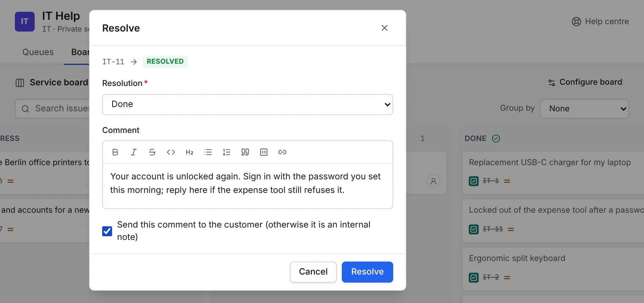The image size is (644, 303).
Task: Open the IT-1 issue key link
Action: [491, 181]
